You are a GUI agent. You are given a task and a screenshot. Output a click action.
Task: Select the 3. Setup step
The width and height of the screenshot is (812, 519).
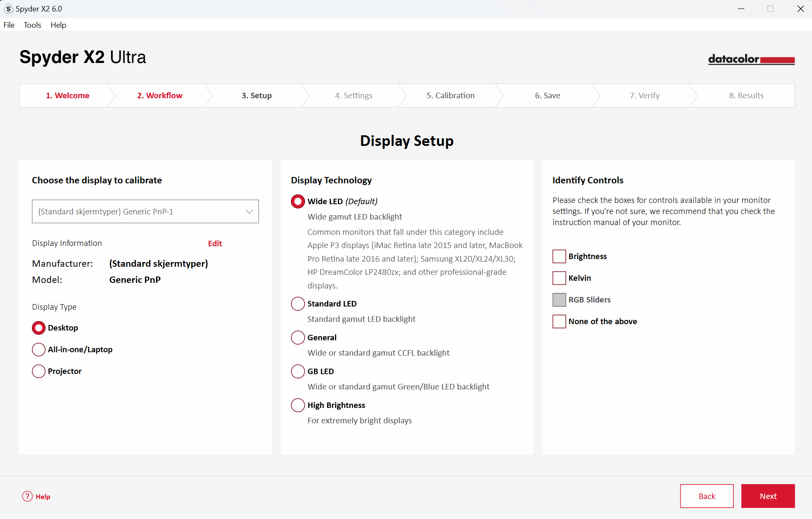(x=256, y=95)
